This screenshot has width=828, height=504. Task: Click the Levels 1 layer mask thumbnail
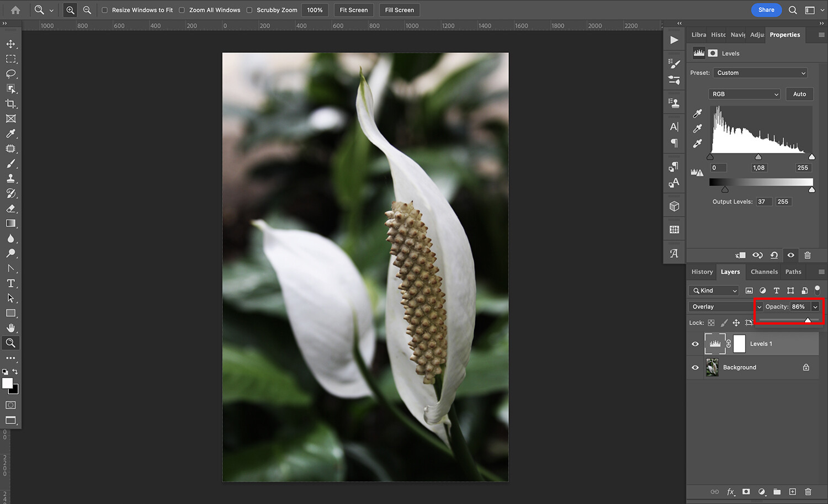(x=739, y=343)
